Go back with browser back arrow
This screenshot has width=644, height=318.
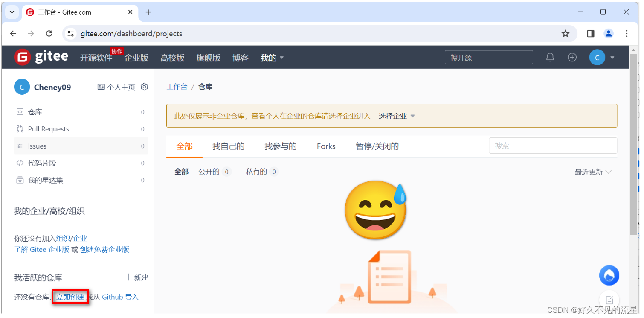click(13, 33)
